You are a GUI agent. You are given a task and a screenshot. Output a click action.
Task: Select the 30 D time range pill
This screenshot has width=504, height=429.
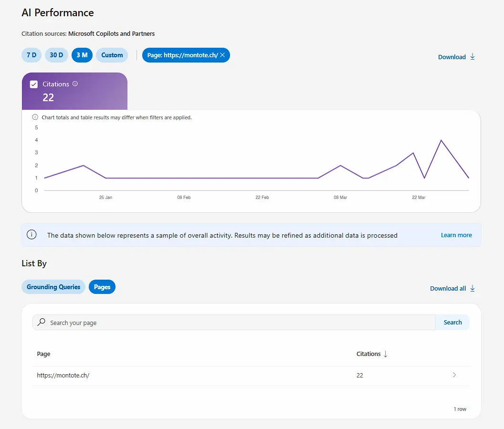[56, 55]
